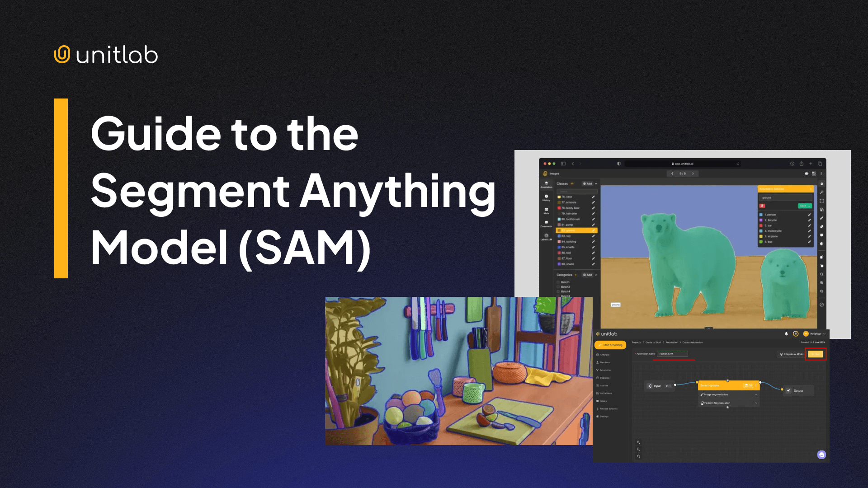
Task: Expand the Image segmentation dropdown
Action: click(756, 394)
